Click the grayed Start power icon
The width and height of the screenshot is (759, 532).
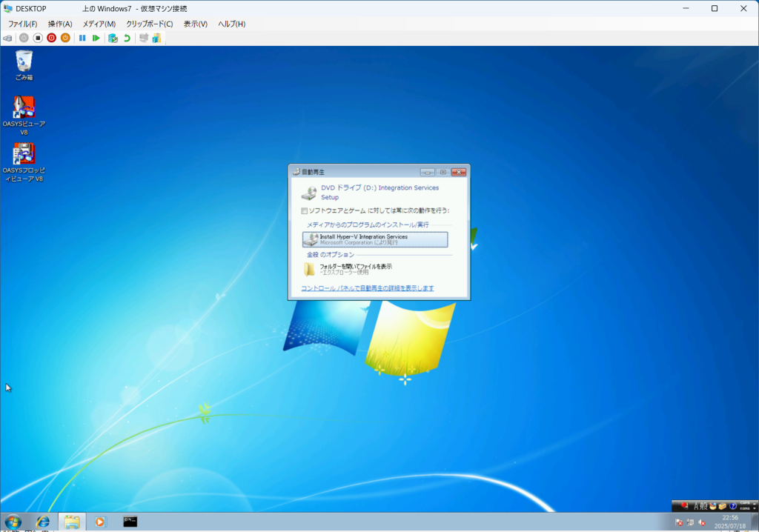click(24, 38)
